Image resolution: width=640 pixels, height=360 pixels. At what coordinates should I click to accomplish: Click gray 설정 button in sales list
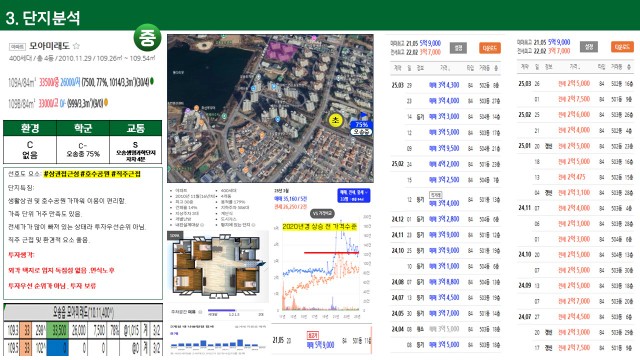458,48
